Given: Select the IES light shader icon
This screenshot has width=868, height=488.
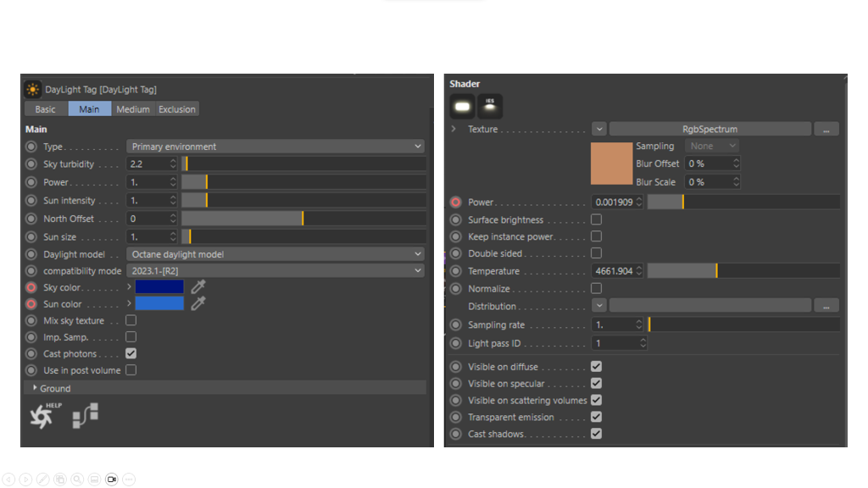Looking at the screenshot, I should pos(490,106).
